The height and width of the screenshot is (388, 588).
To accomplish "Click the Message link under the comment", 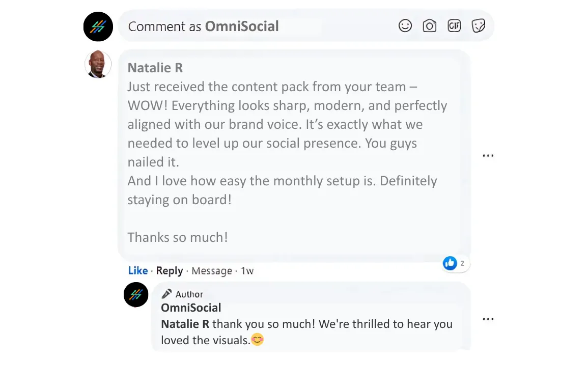I will (x=212, y=271).
